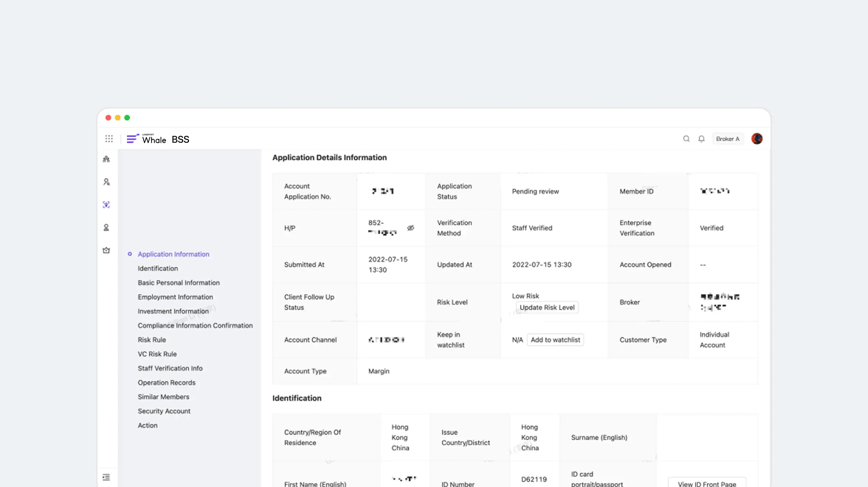Screen dimensions: 868x487
Task: Click the user avatar picture
Action: (x=757, y=139)
